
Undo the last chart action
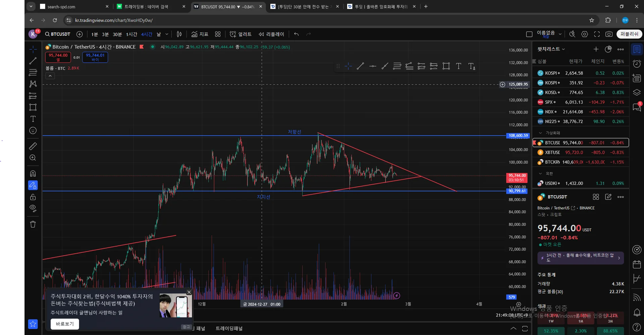pos(296,34)
